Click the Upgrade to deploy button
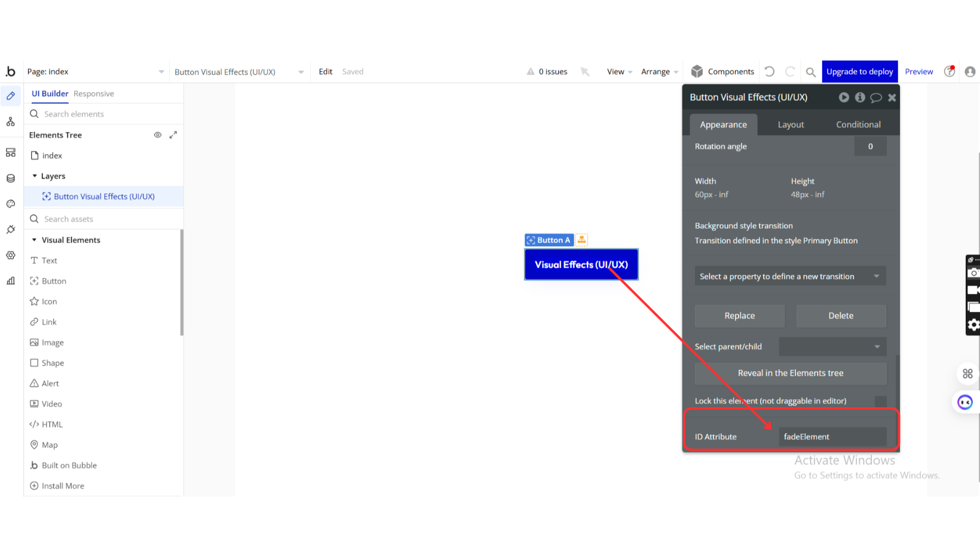This screenshot has width=980, height=552. (859, 72)
